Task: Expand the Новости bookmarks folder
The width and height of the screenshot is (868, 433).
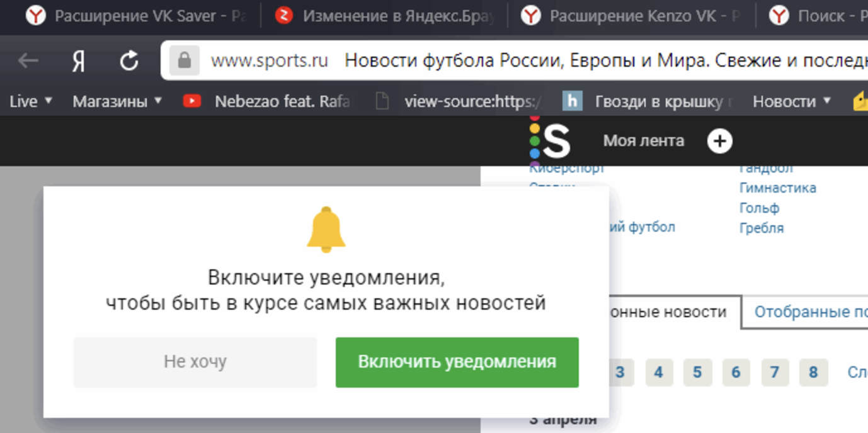Action: click(x=791, y=101)
